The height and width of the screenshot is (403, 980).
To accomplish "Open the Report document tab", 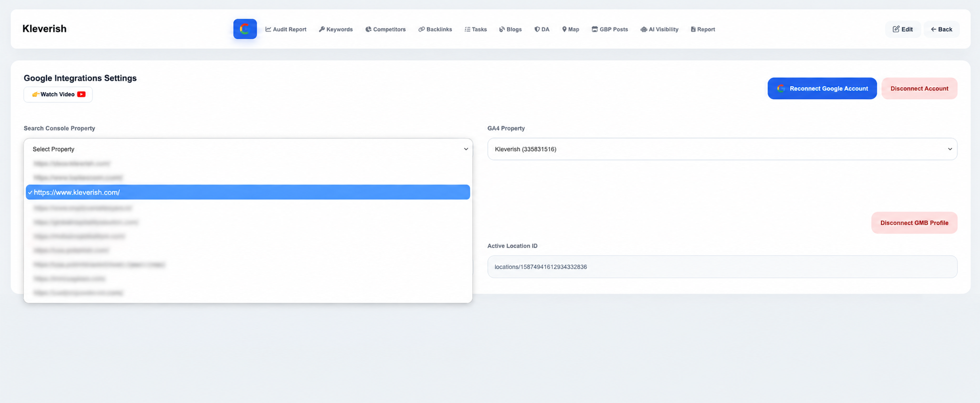I will pos(702,30).
